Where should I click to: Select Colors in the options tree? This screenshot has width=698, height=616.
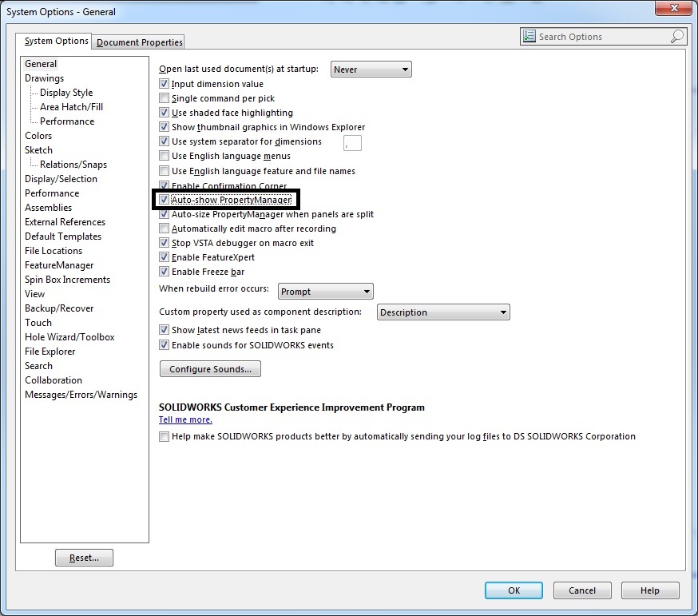coord(38,136)
